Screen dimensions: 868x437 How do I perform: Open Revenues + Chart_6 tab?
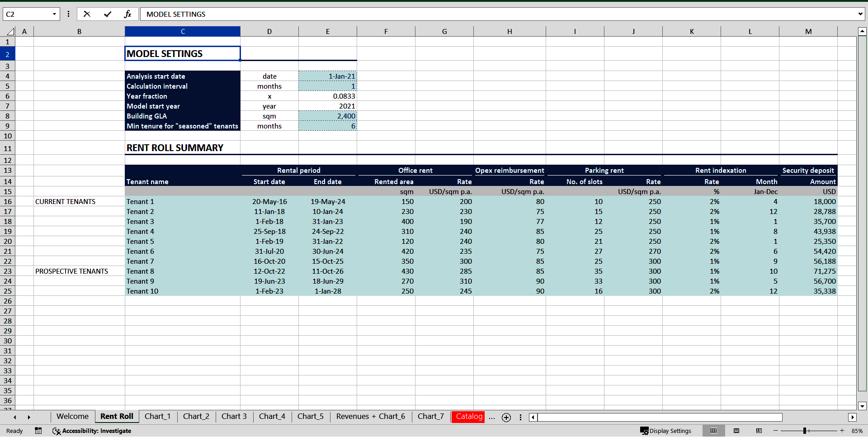pos(371,416)
